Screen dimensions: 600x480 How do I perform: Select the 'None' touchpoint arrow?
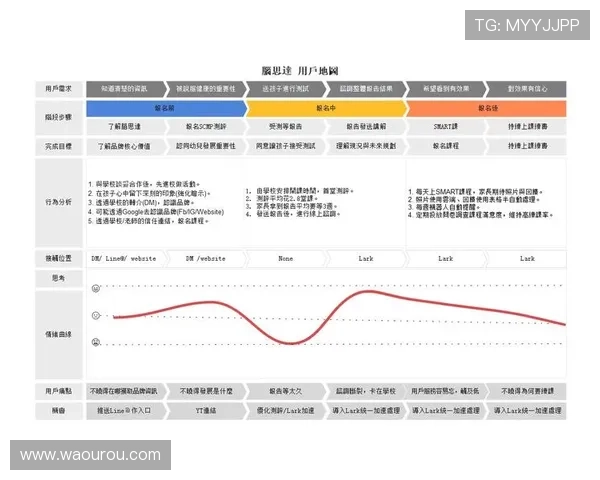coord(285,258)
